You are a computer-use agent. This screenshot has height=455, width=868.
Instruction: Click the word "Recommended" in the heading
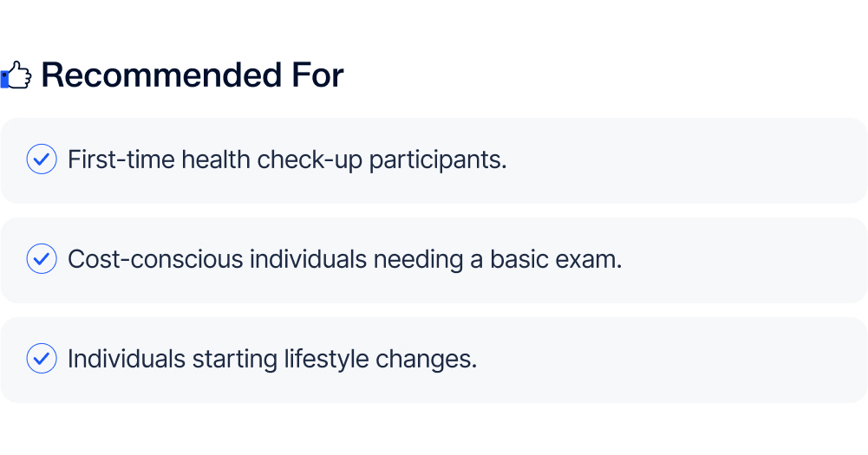tap(158, 76)
